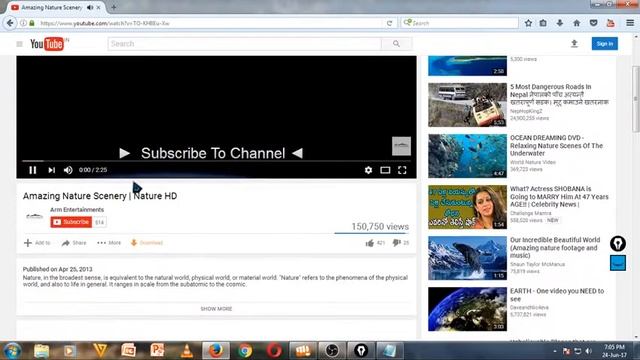Bookmark this page with the star
Screen dimensions: 640x360
(x=528, y=23)
